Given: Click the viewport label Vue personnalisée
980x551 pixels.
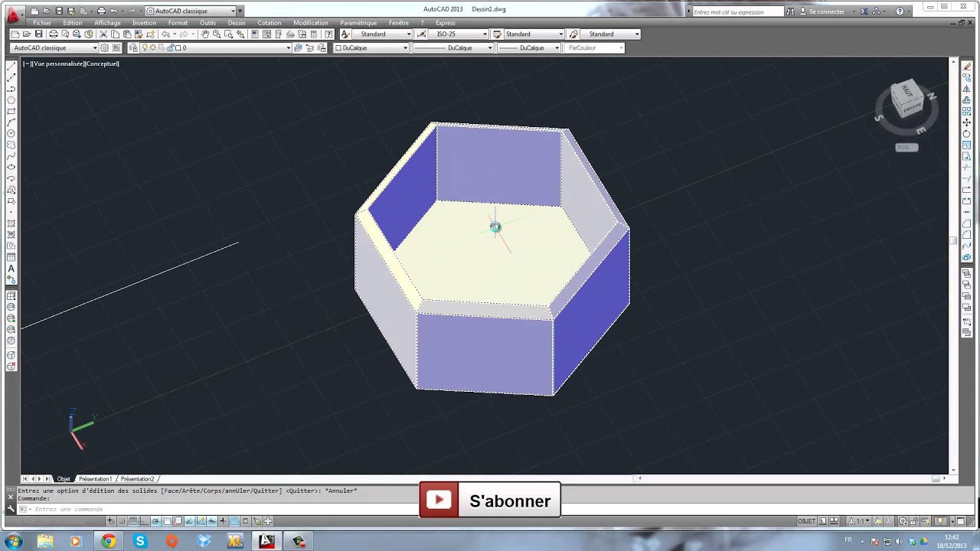Looking at the screenshot, I should (58, 64).
